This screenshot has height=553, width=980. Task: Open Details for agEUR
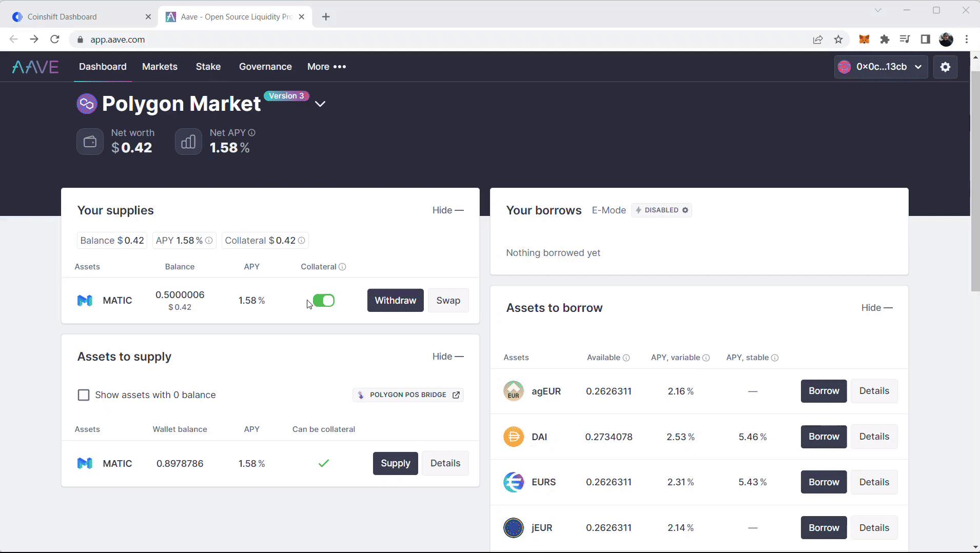tap(874, 391)
